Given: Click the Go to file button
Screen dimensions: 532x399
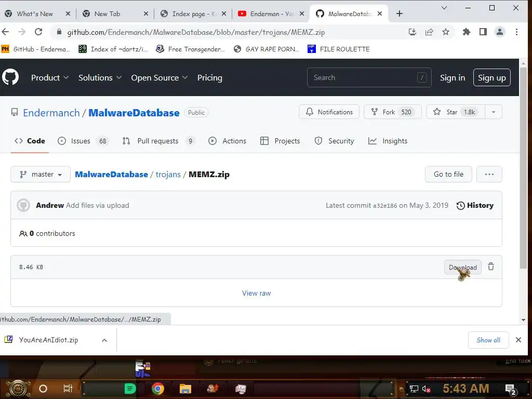Looking at the screenshot, I should [448, 174].
